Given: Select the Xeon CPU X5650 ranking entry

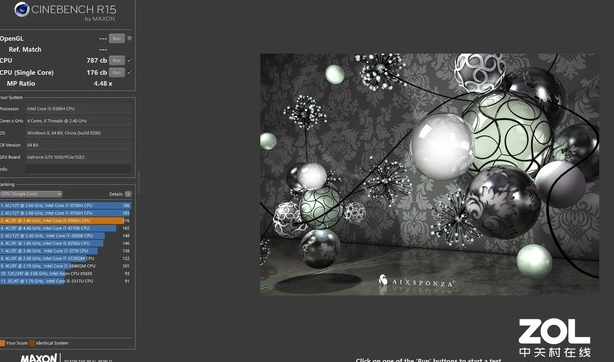Looking at the screenshot, I should (x=65, y=273).
